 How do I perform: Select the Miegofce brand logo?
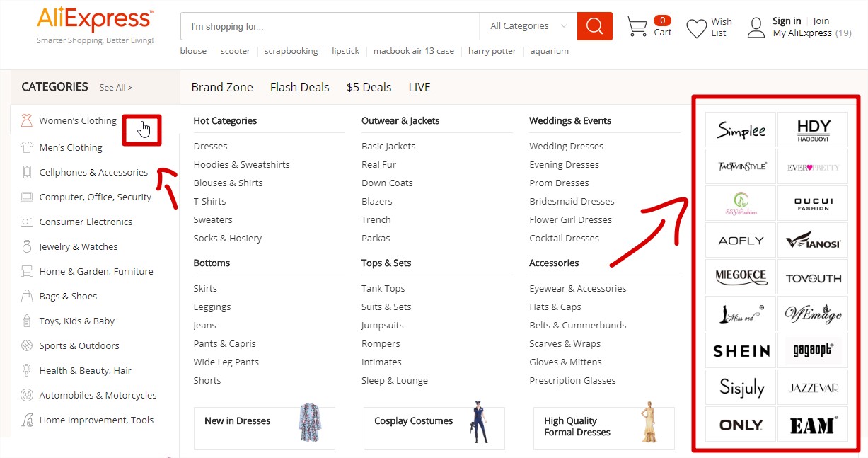pos(741,277)
